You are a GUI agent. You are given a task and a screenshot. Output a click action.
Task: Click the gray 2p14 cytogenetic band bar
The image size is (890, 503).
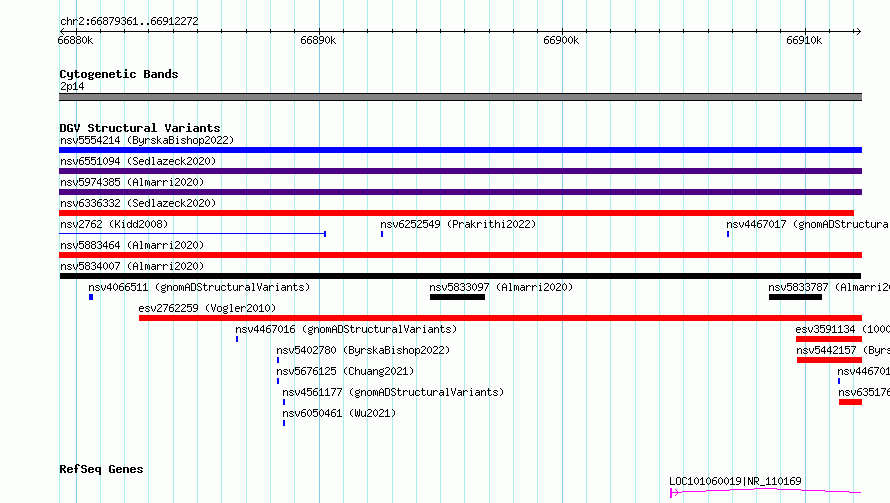click(x=460, y=97)
